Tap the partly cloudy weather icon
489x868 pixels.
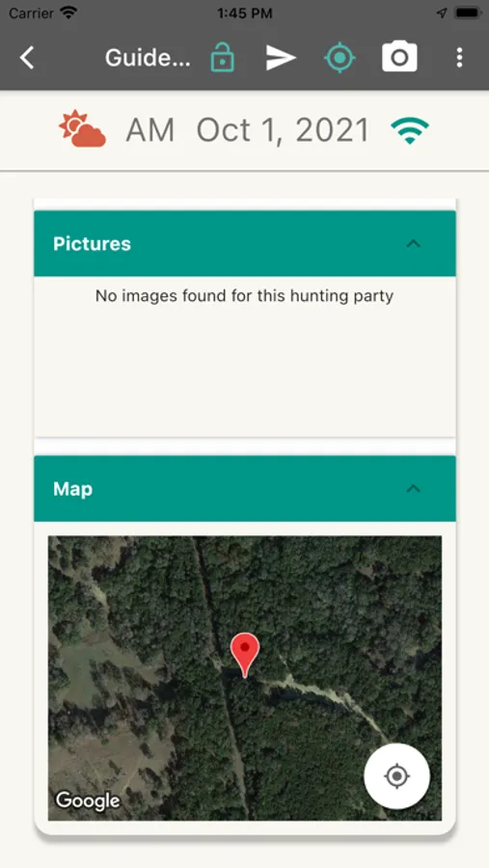pyautogui.click(x=82, y=129)
